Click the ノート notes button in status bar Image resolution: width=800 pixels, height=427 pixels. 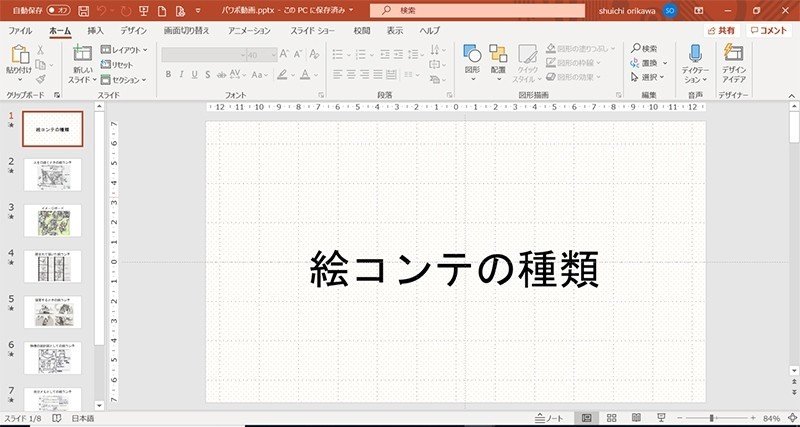click(549, 418)
